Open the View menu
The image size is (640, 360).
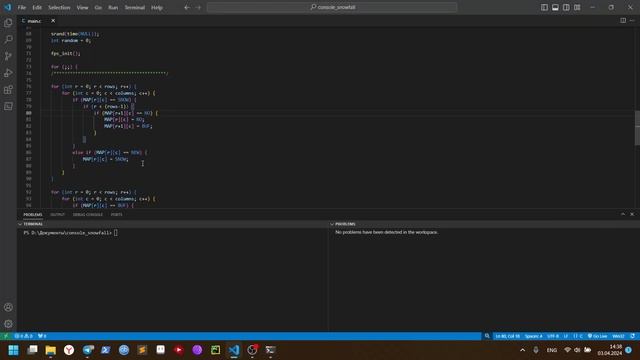(x=82, y=7)
